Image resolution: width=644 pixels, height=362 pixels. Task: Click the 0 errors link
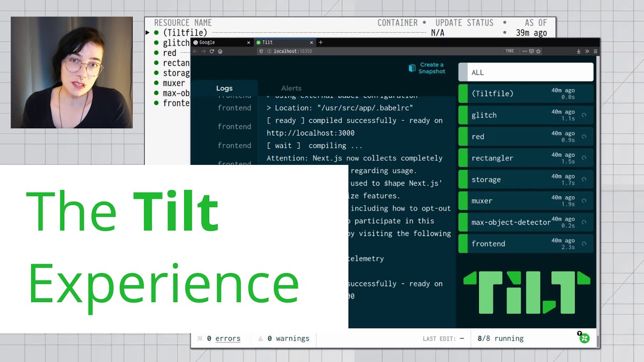(223, 338)
